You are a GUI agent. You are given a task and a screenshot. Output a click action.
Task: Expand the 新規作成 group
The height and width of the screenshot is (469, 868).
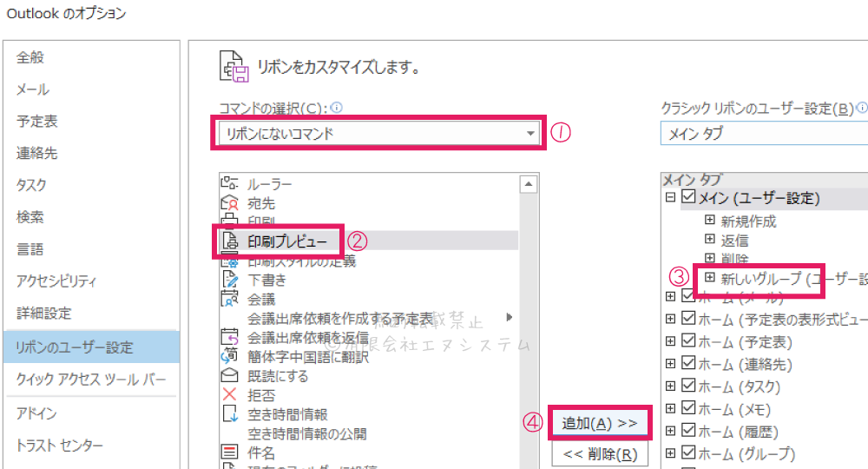click(x=710, y=220)
